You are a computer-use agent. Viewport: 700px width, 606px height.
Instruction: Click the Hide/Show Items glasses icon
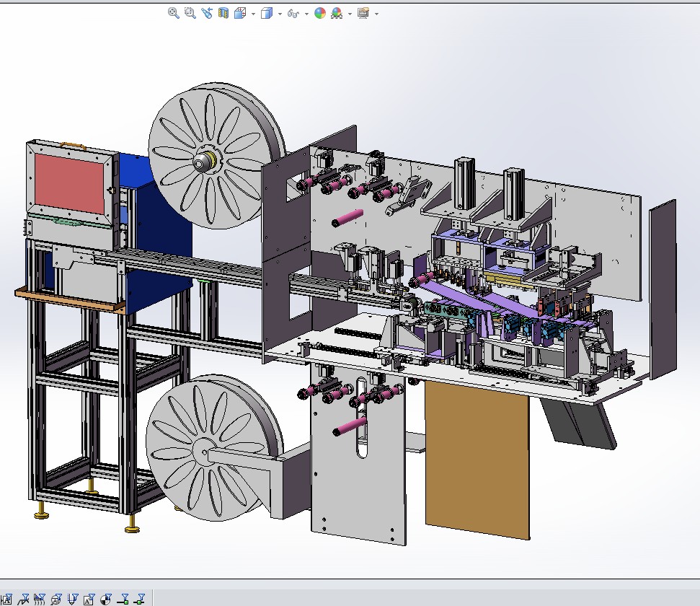click(x=293, y=13)
